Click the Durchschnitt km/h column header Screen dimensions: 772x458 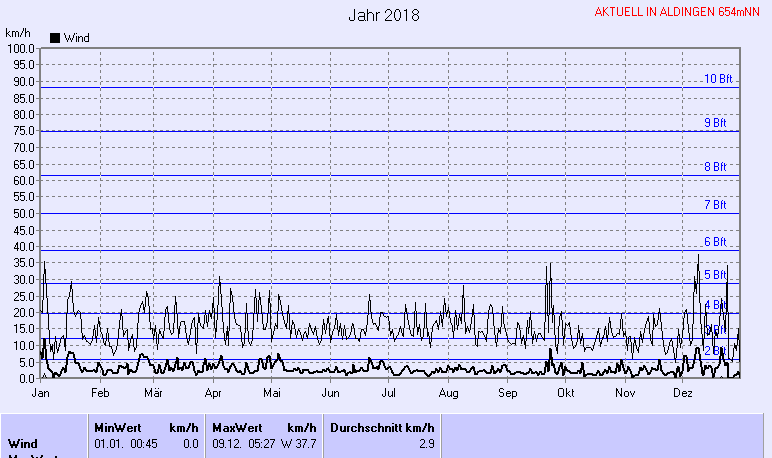pyautogui.click(x=381, y=427)
